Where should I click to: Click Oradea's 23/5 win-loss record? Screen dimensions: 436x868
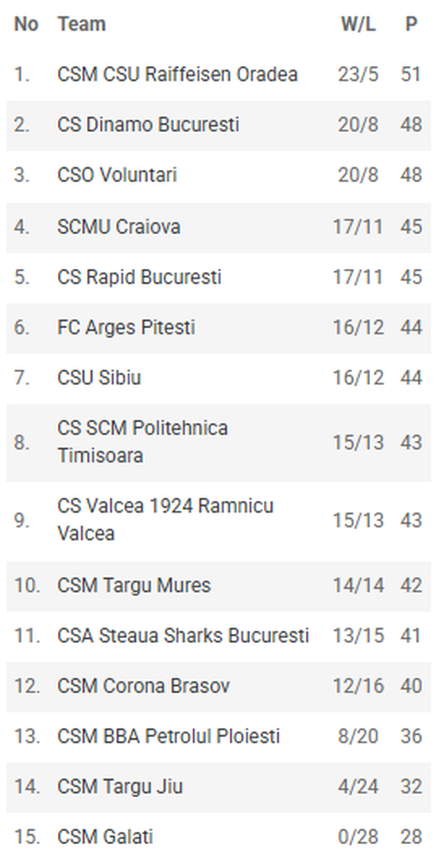click(x=358, y=74)
